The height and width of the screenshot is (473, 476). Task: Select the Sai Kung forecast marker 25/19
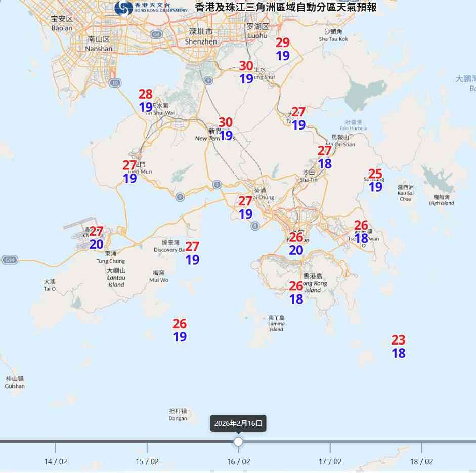(x=374, y=178)
